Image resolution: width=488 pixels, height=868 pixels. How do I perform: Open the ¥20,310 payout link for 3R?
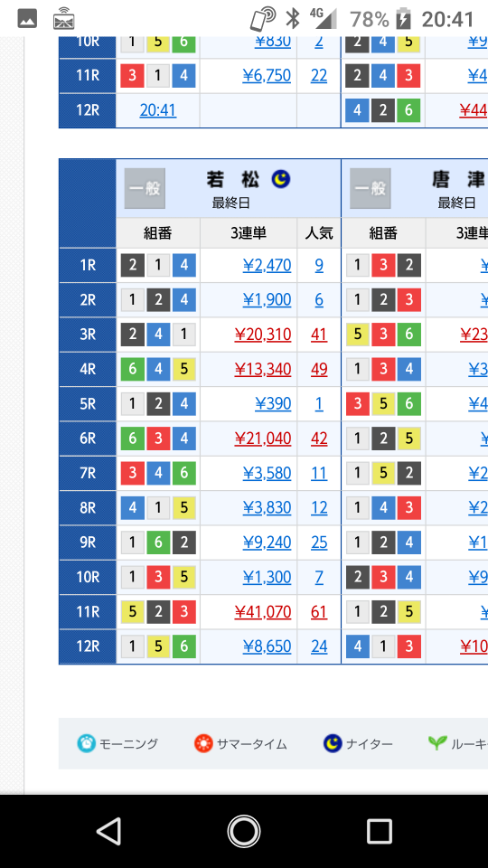tap(263, 335)
